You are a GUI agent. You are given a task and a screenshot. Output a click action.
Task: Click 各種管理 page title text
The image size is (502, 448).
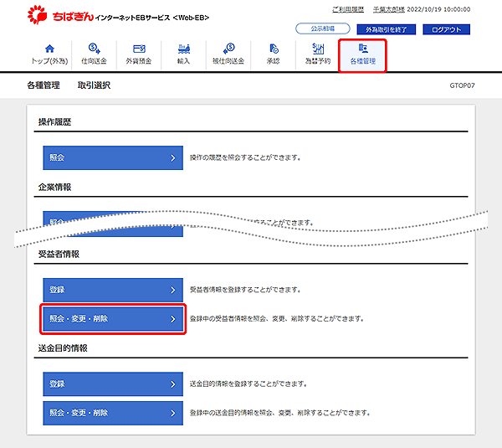[x=44, y=85]
